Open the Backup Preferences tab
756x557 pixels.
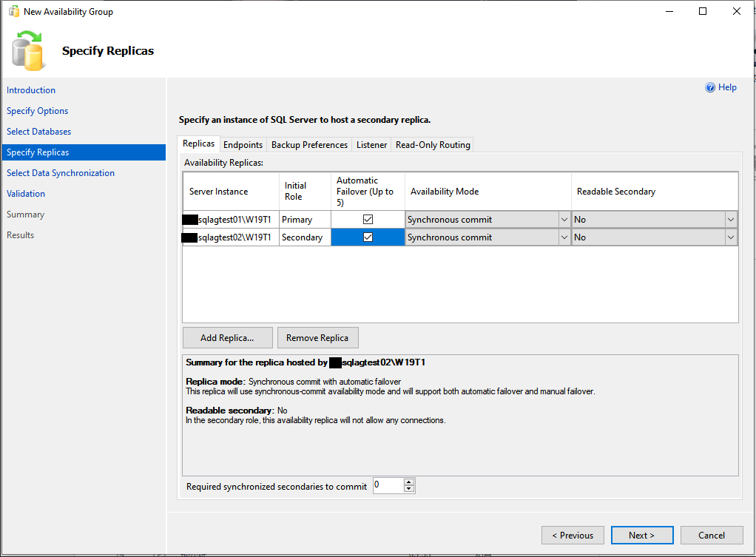(x=309, y=145)
